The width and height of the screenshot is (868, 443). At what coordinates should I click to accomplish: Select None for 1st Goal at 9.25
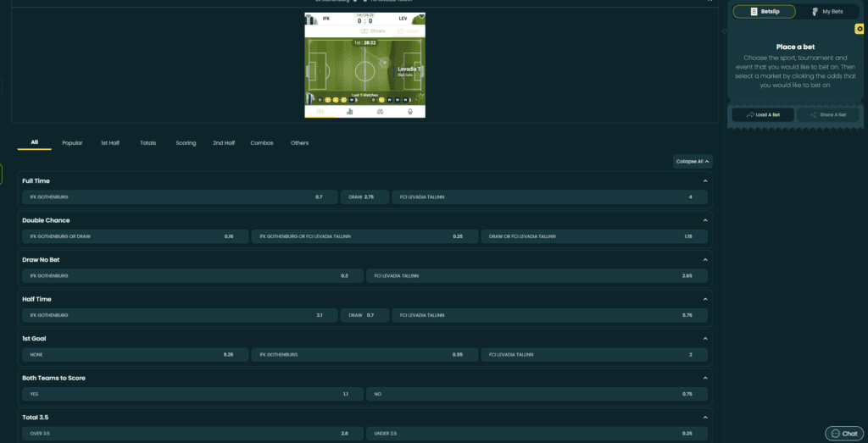pos(135,355)
